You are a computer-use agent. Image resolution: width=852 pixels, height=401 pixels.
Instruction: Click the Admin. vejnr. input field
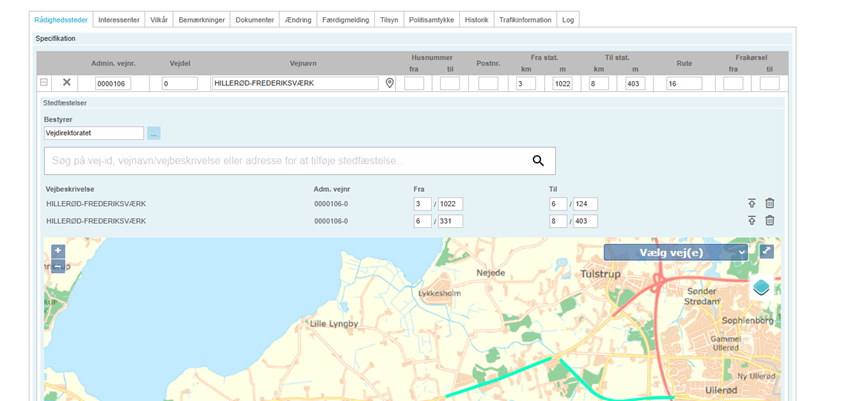tap(112, 84)
